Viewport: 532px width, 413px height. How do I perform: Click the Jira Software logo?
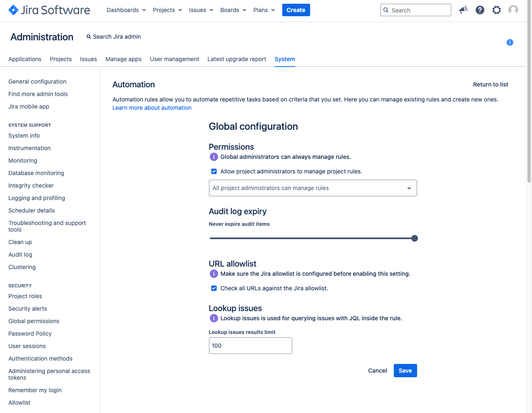(49, 10)
